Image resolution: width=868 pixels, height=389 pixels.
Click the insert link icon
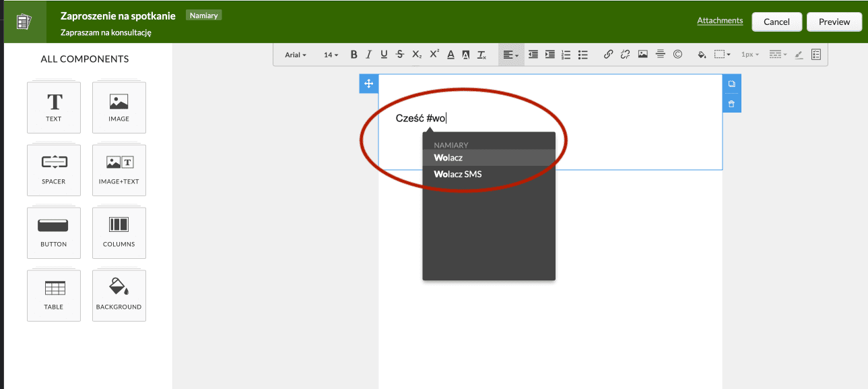pos(608,55)
